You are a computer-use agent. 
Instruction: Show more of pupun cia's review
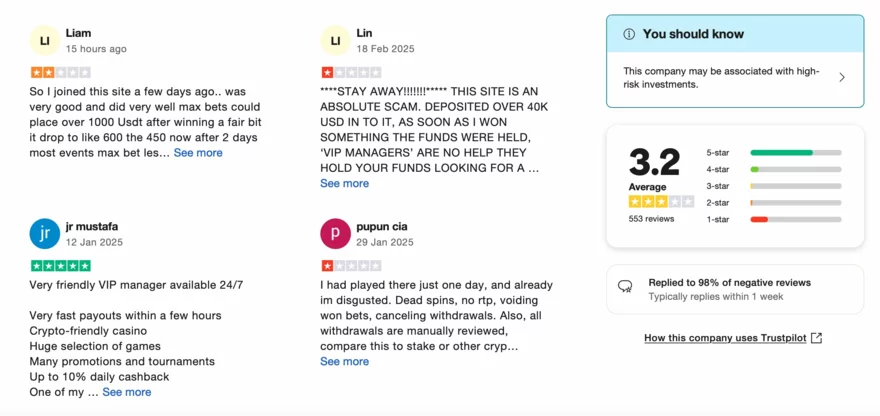click(x=344, y=361)
